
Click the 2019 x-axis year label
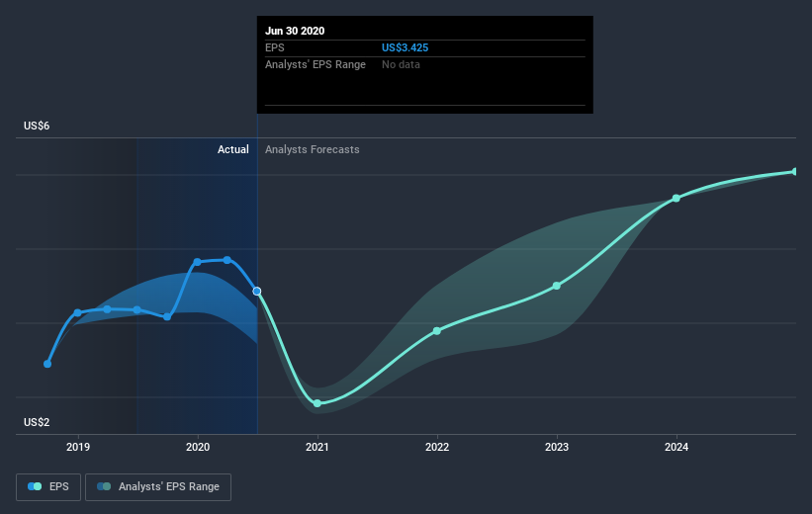pyautogui.click(x=78, y=447)
